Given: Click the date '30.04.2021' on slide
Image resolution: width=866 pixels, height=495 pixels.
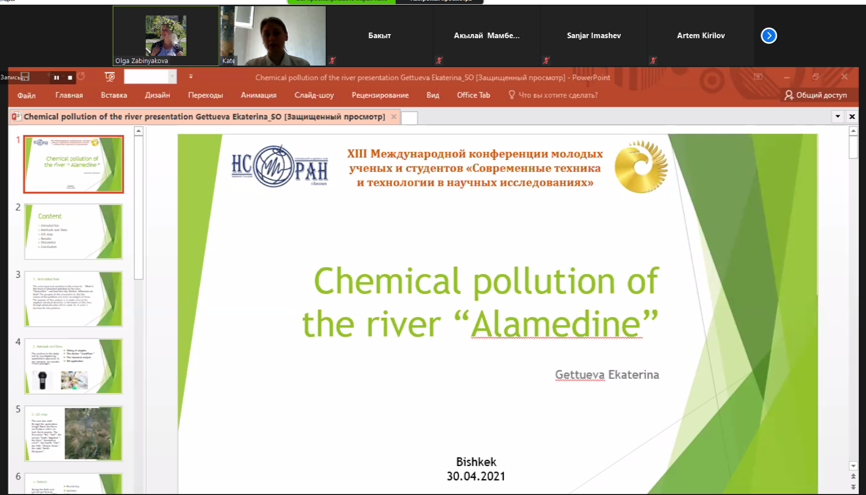Looking at the screenshot, I should tap(476, 476).
